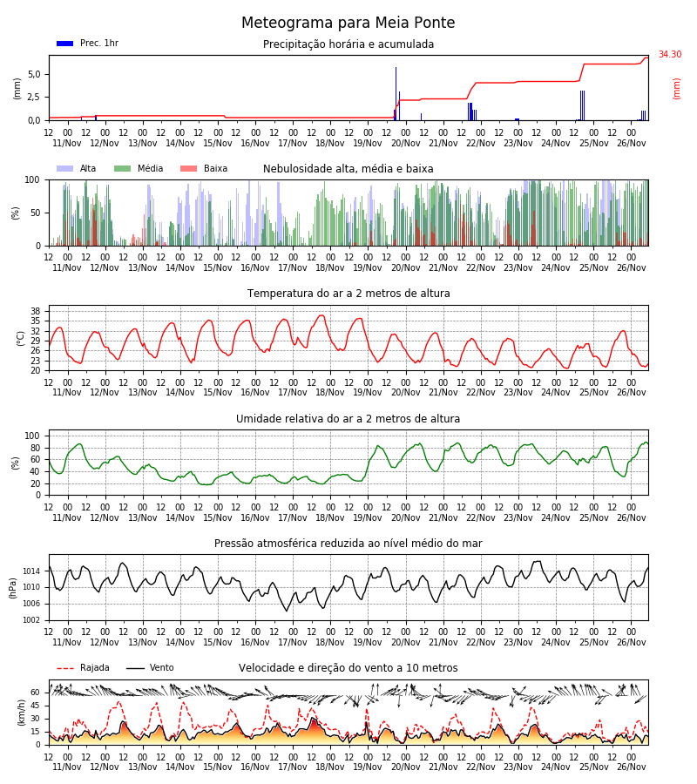Click the 38 tick on the temperature axis
Screen dimensions: 697x784
36,311
